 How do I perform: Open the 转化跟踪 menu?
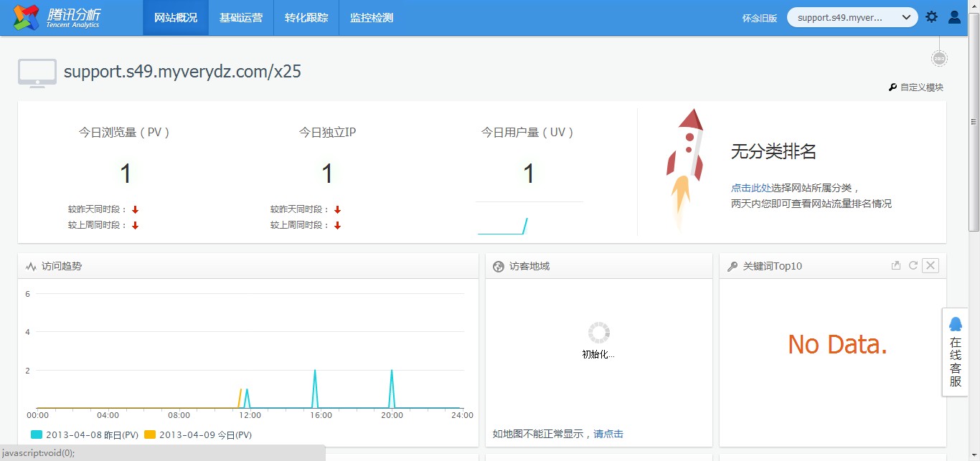[306, 18]
